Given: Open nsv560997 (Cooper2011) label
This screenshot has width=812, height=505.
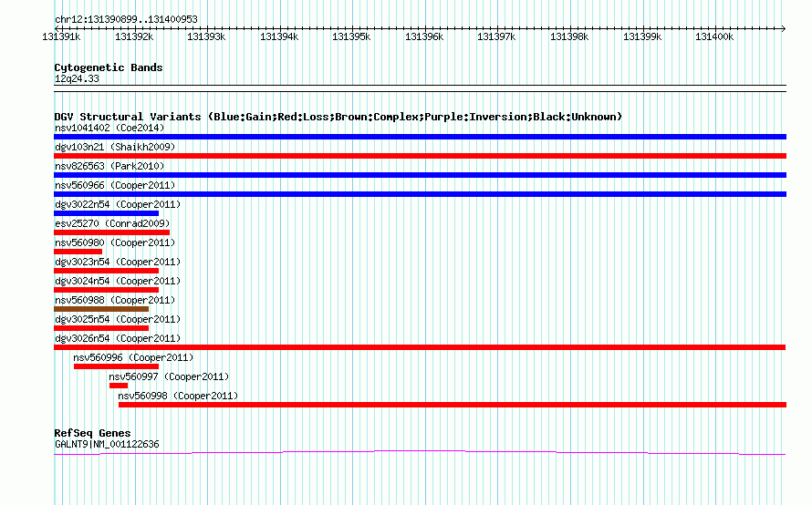Looking at the screenshot, I should pyautogui.click(x=169, y=376).
